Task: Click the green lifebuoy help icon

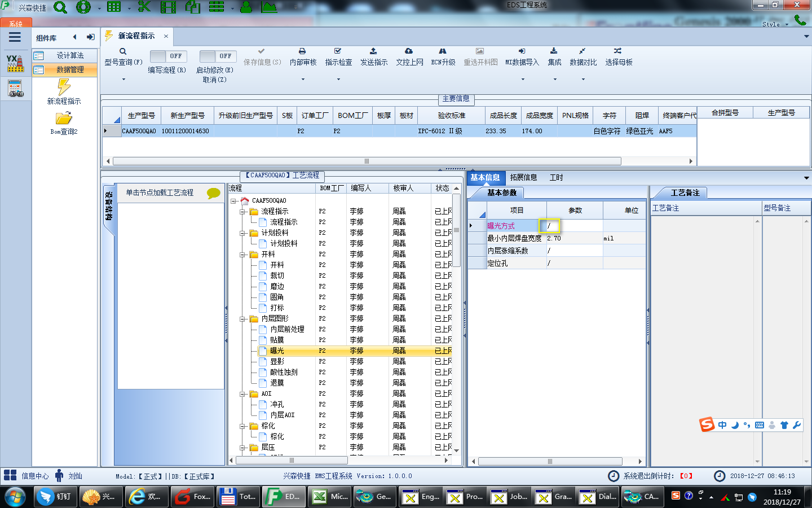Action: 83,7
